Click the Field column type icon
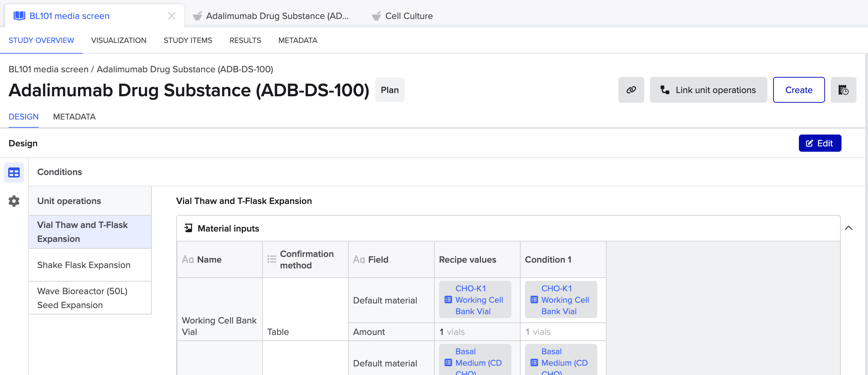The height and width of the screenshot is (375, 868). point(359,259)
